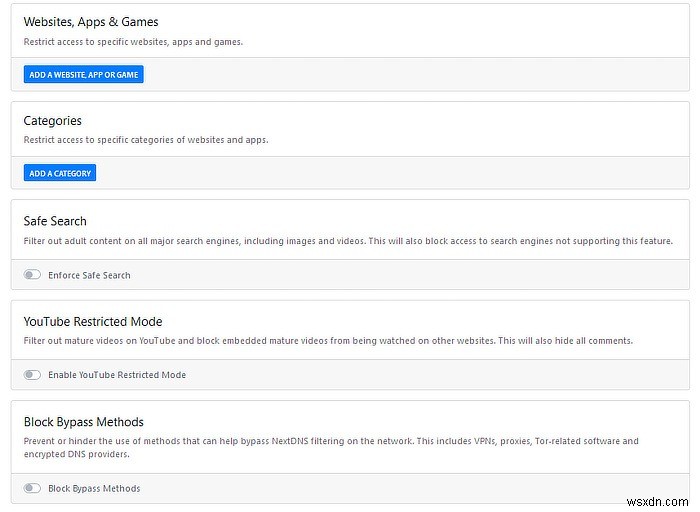This screenshot has width=700, height=512.
Task: Toggle the Enforce Safe Search switch
Action: click(33, 275)
